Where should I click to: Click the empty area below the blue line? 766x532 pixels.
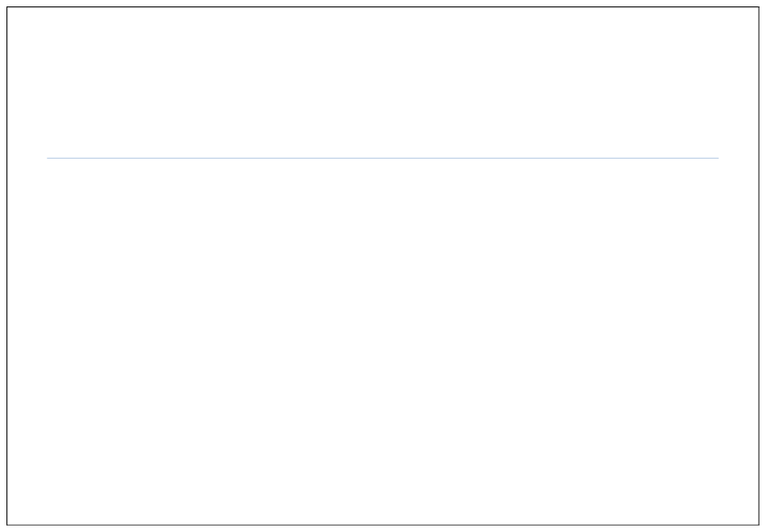point(382,342)
